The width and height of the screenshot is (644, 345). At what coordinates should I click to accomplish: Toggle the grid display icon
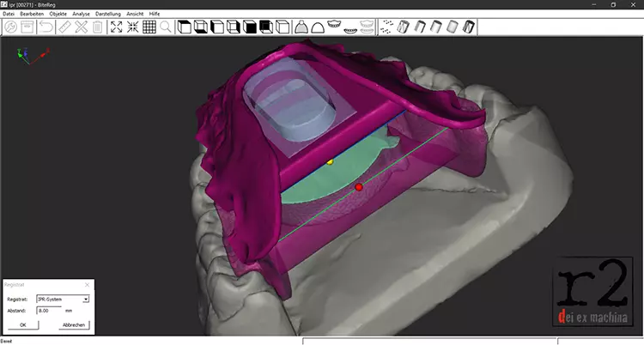tap(149, 27)
